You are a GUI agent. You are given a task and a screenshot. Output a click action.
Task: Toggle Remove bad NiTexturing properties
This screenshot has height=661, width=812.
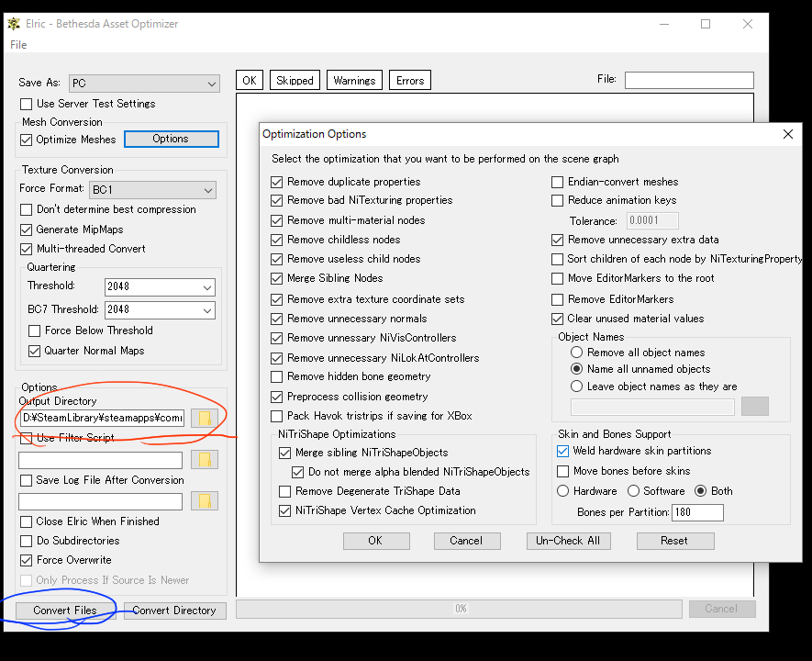click(x=277, y=200)
